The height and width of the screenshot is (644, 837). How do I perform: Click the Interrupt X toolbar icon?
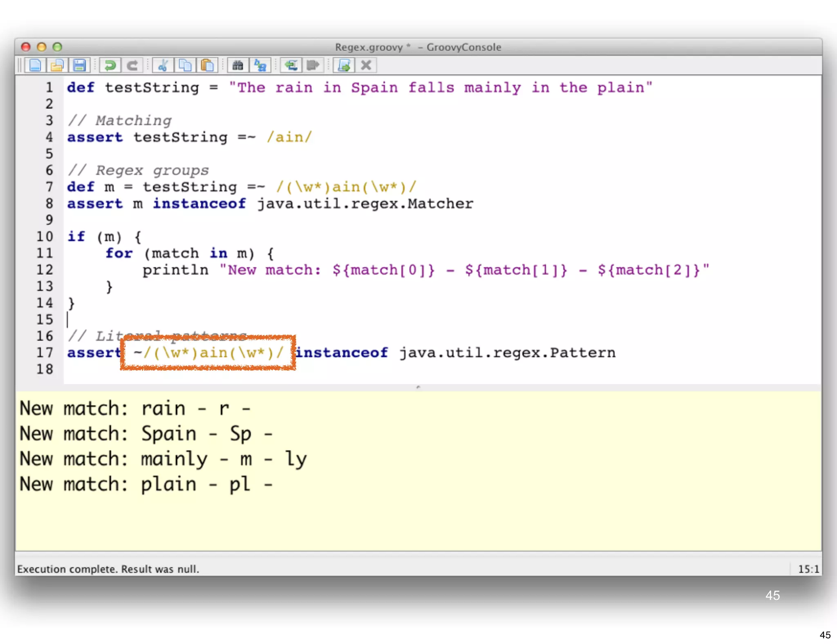click(x=366, y=65)
